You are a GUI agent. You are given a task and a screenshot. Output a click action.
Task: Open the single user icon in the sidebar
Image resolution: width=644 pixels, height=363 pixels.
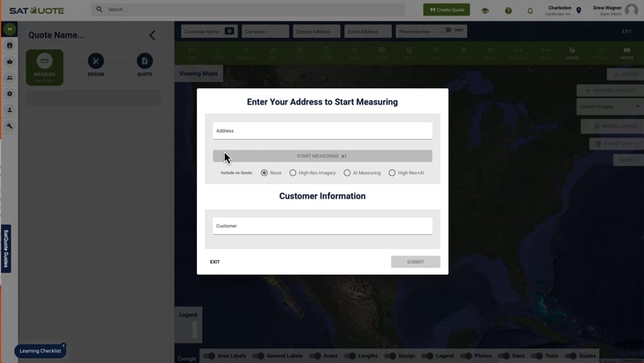[9, 110]
